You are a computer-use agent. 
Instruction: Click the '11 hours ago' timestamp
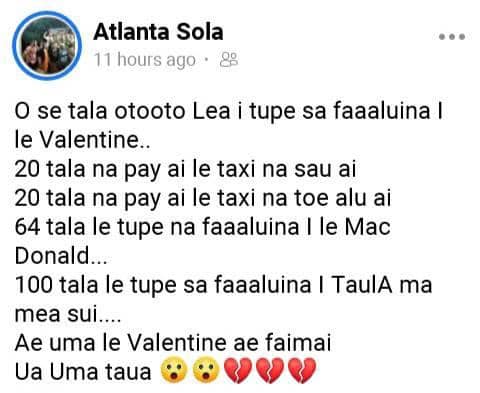(145, 60)
